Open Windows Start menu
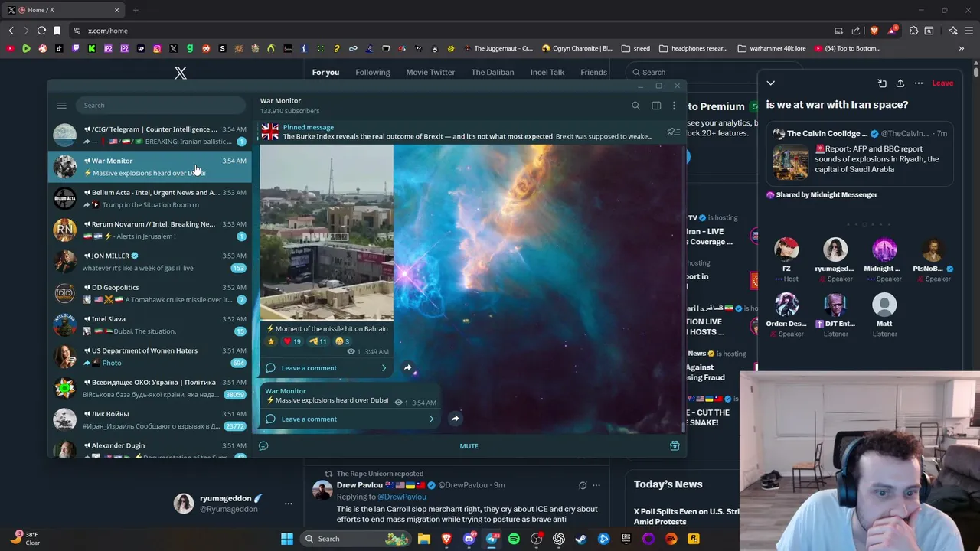The width and height of the screenshot is (980, 551). (x=286, y=539)
